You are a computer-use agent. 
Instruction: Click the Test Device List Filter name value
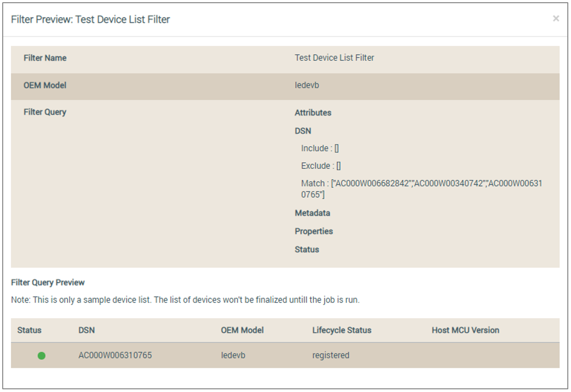click(334, 58)
